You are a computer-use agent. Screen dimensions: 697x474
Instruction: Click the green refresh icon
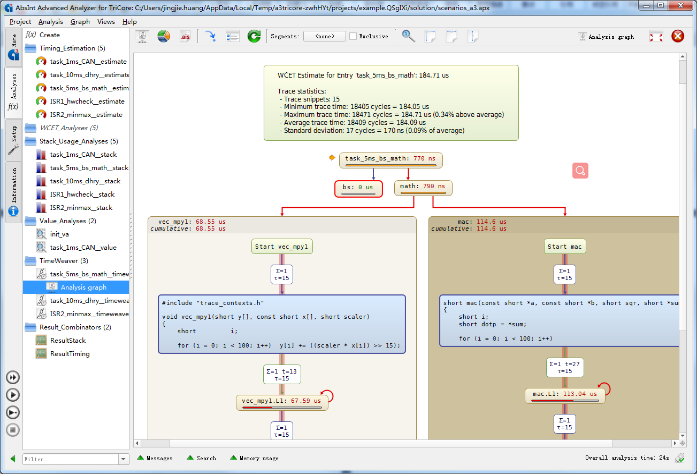coord(254,36)
